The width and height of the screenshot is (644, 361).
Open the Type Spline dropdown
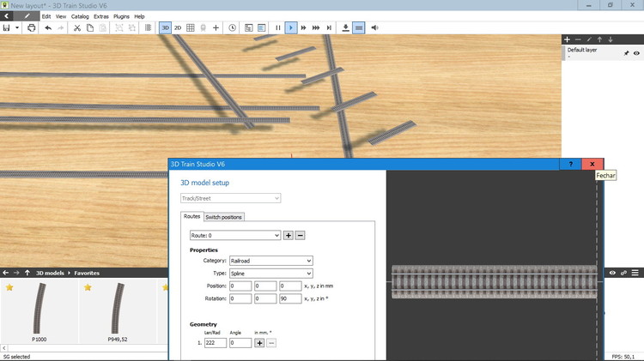point(271,274)
